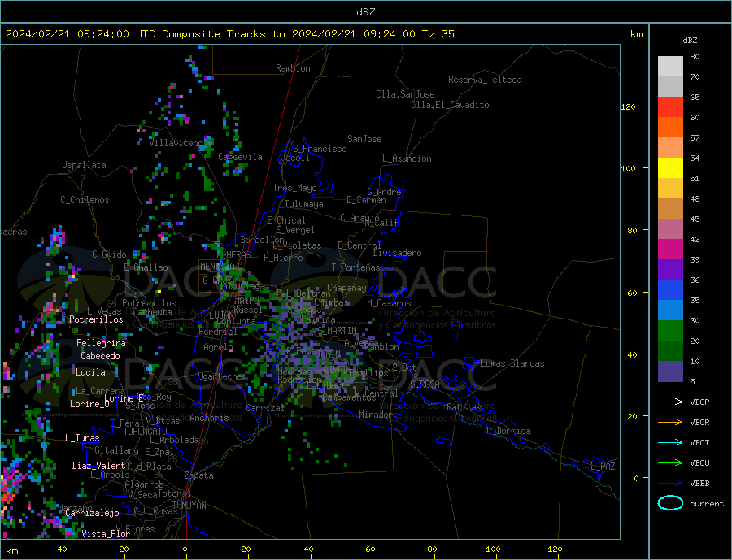Click the blue VBBB arrow in legend
The height and width of the screenshot is (560, 732).
[x=670, y=483]
